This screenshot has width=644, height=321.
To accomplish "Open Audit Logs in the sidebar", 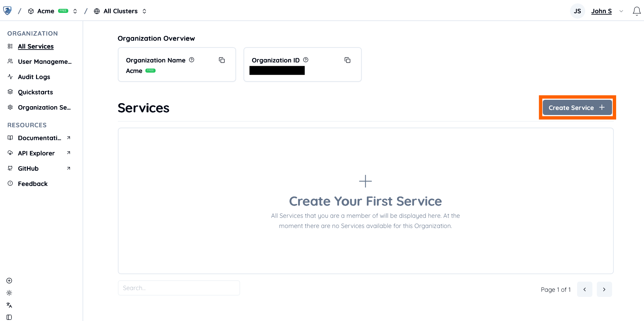I will (34, 77).
